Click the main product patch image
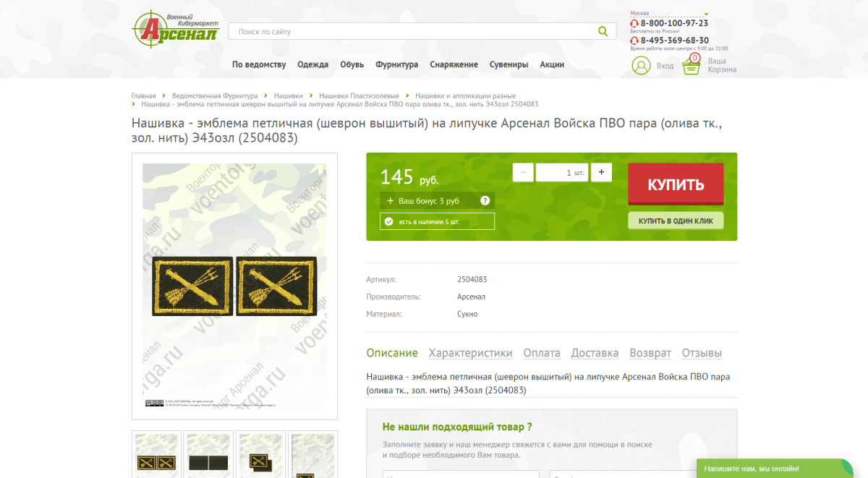The width and height of the screenshot is (868, 478). point(234,286)
